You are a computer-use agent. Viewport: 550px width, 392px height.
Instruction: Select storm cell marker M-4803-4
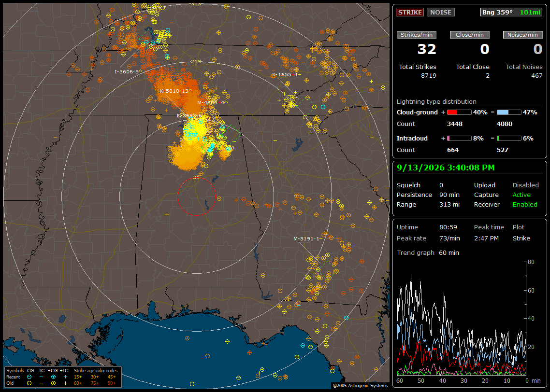click(x=212, y=103)
